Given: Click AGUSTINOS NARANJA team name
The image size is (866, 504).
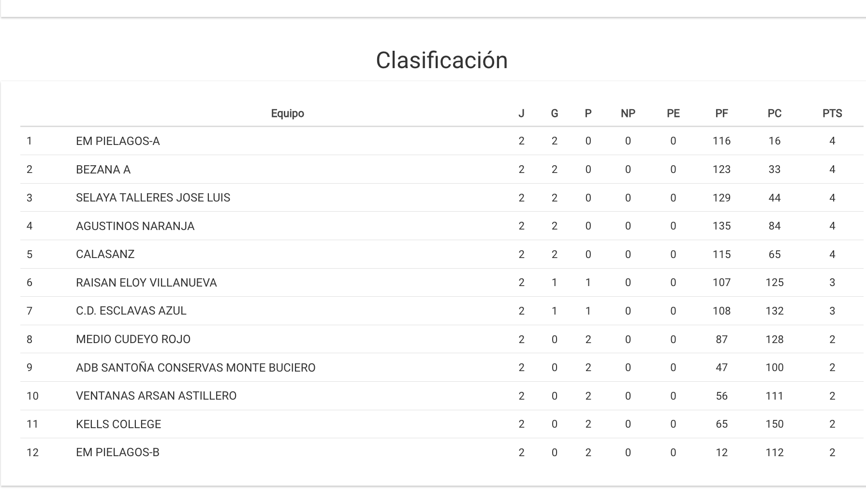Looking at the screenshot, I should click(x=135, y=226).
